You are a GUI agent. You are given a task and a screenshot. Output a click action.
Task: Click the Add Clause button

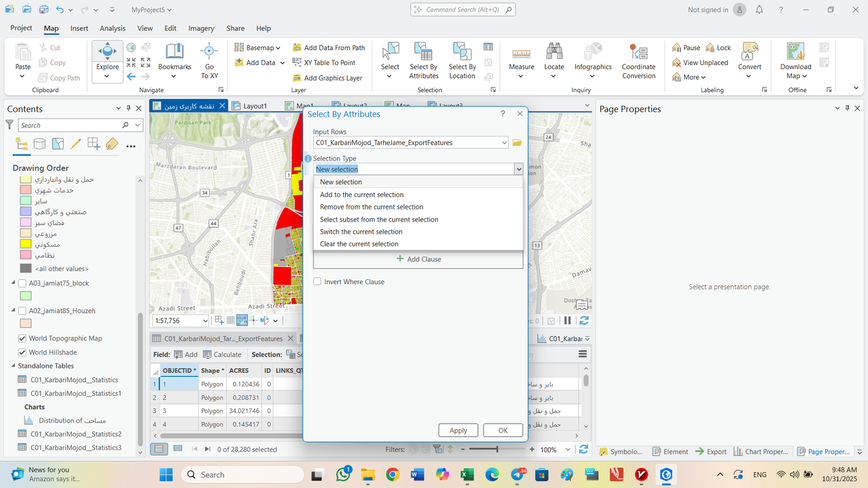point(418,259)
